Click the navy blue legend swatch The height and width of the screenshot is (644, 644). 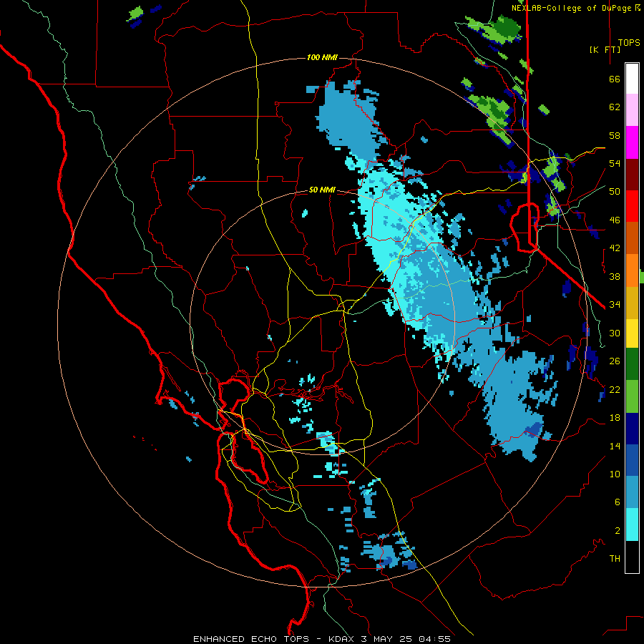632,429
